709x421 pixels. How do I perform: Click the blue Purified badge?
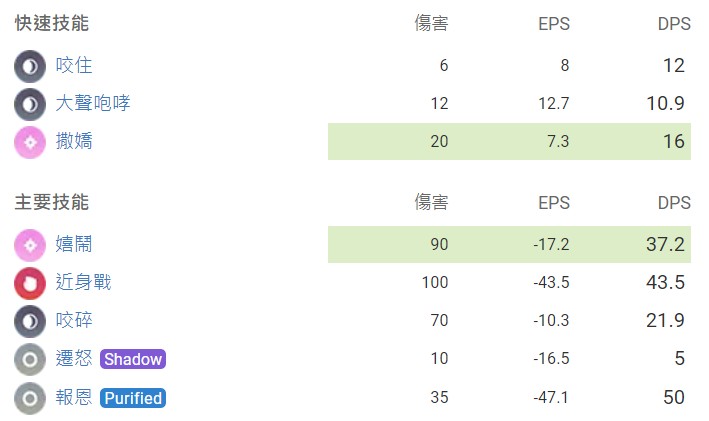(133, 398)
